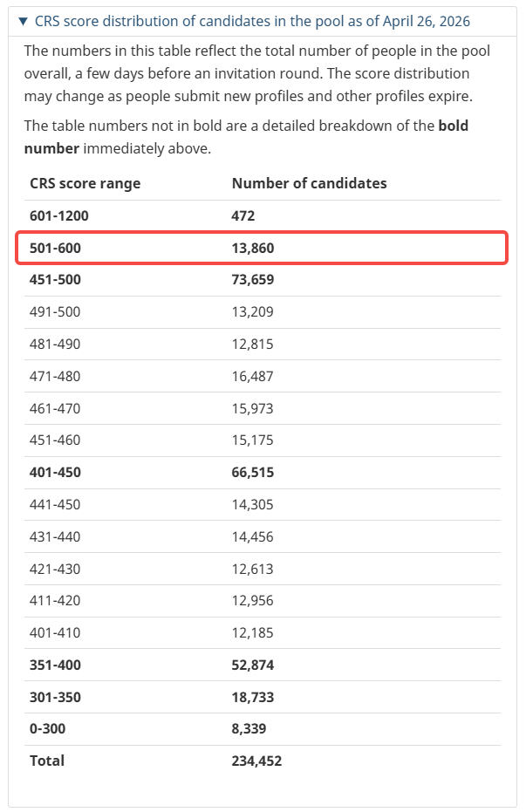Click the CRS score range column header
526x812 pixels.
(x=85, y=183)
